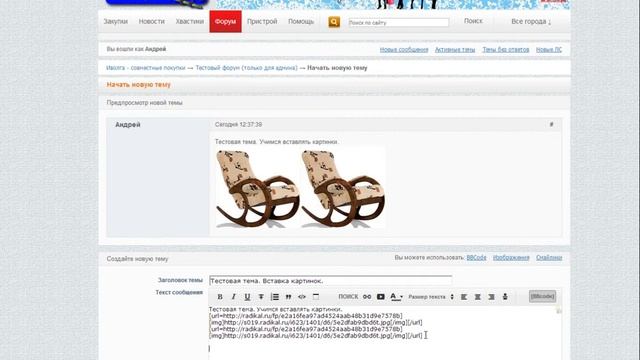The width and height of the screenshot is (640, 360).
Task: Insert a quote block
Action: click(x=289, y=297)
